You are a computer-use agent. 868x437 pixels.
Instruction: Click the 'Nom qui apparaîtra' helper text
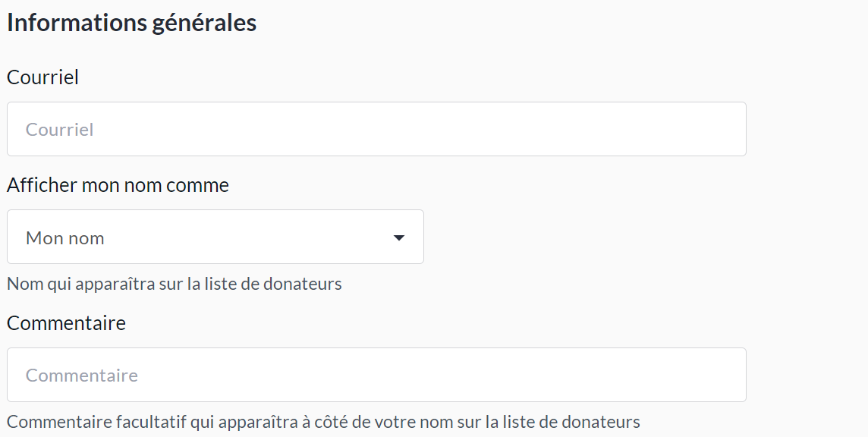pyautogui.click(x=174, y=284)
